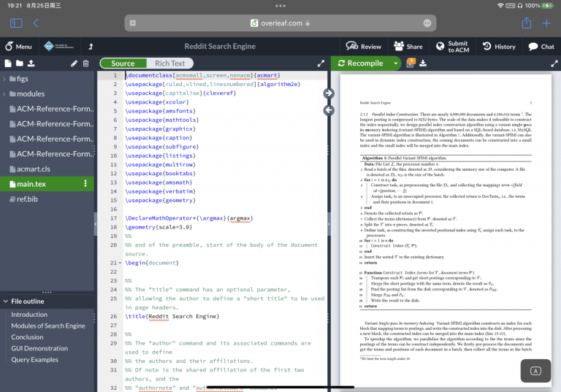Open the logs and output files badge
The height and width of the screenshot is (392, 561).
(x=410, y=64)
